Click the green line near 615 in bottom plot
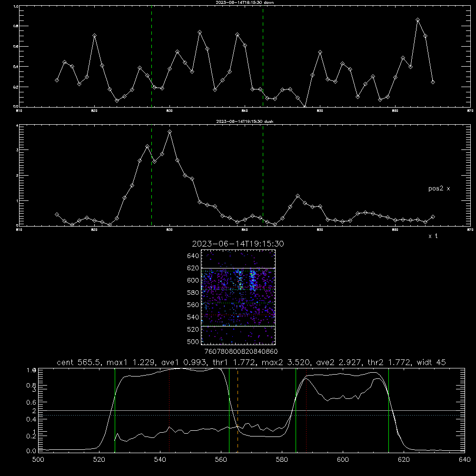476x476 pixels. pos(388,410)
